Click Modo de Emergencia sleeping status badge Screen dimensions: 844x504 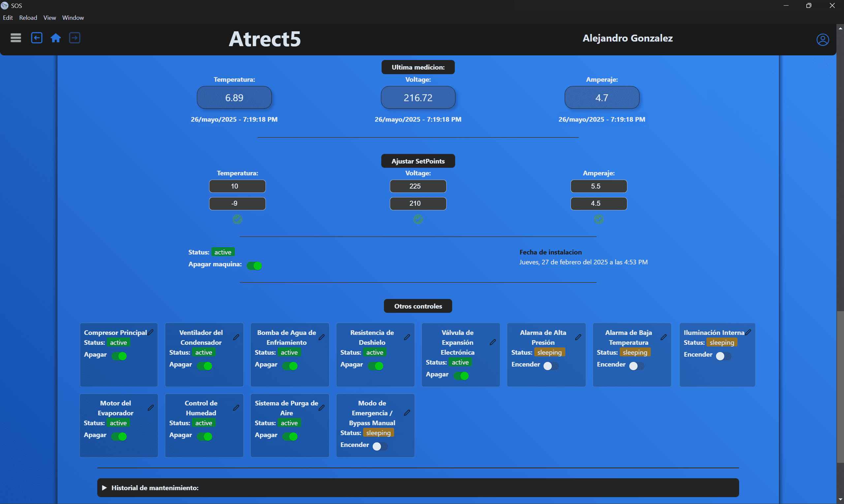pyautogui.click(x=378, y=433)
